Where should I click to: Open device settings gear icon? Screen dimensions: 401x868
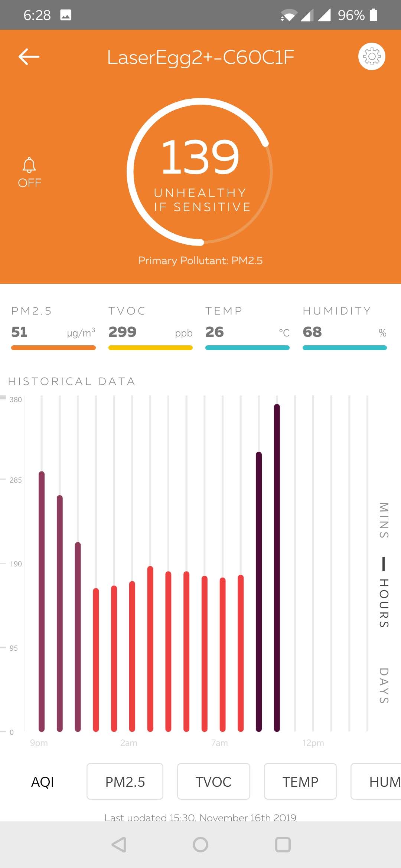[372, 56]
